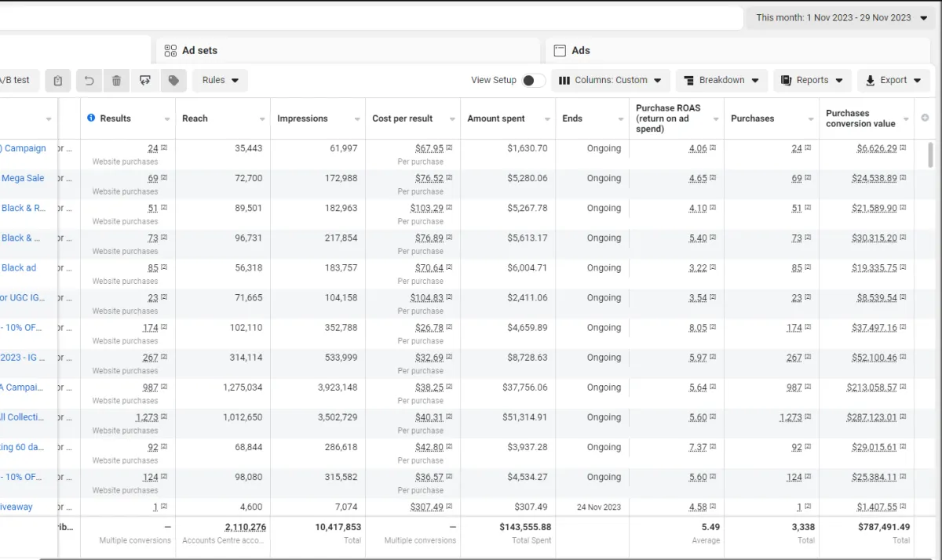Open the Black & R... campaign link
The height and width of the screenshot is (560, 942).
coord(23,208)
